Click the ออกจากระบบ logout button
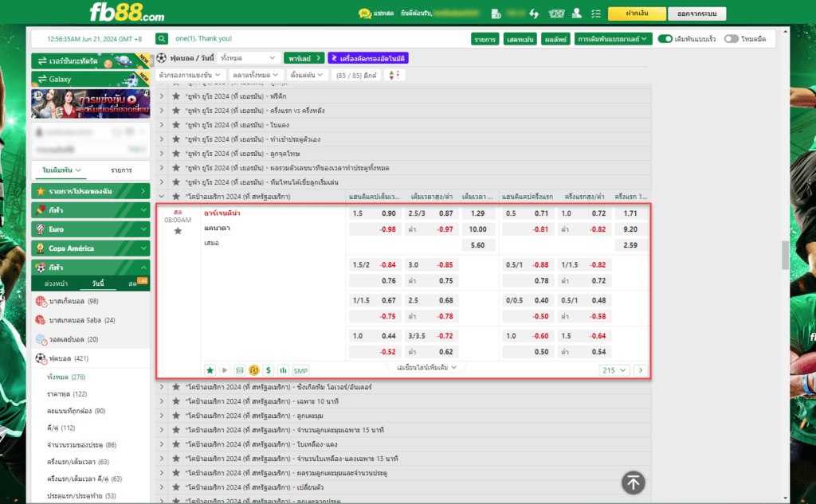 pos(696,14)
